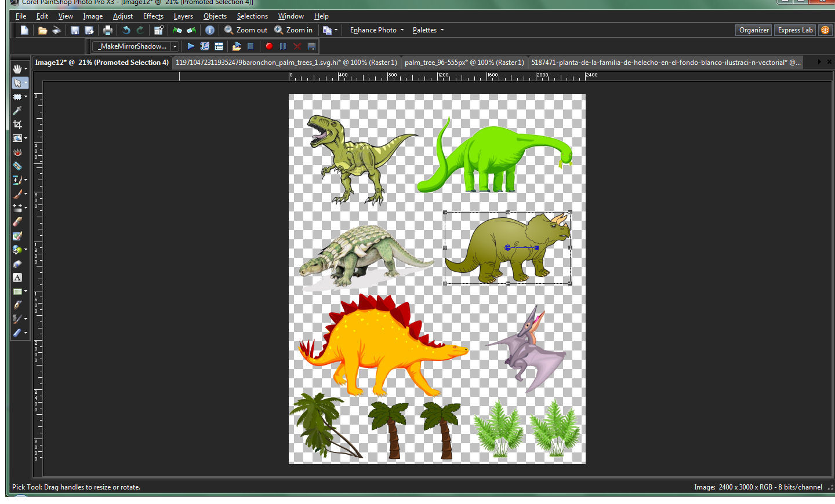
Task: Open the Resize image icon
Action: click(158, 30)
